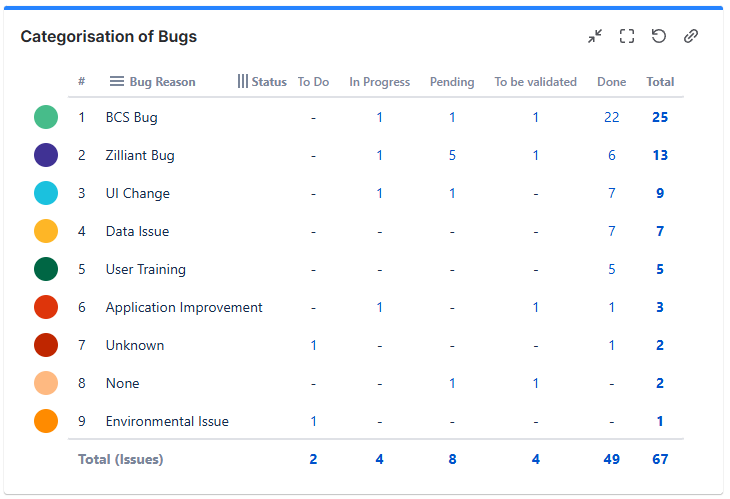The image size is (730, 499).
Task: Click the minimize gadget arrows icon
Action: tap(595, 36)
